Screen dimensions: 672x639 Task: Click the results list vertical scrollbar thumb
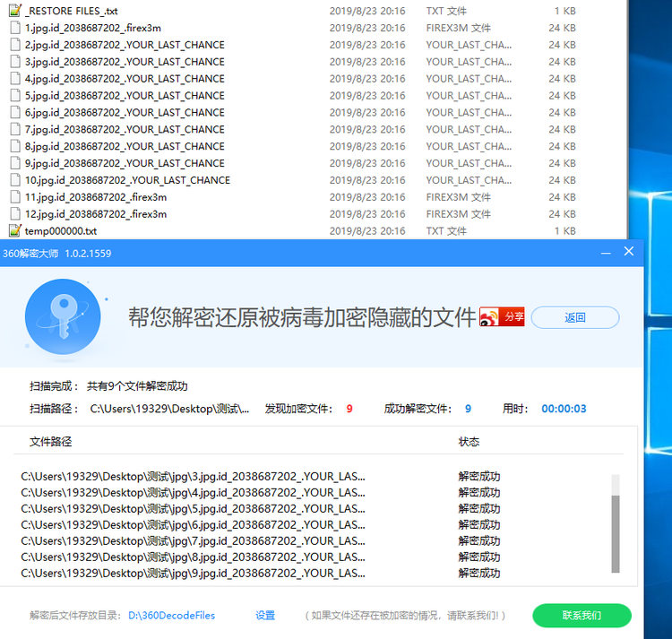pos(616,533)
